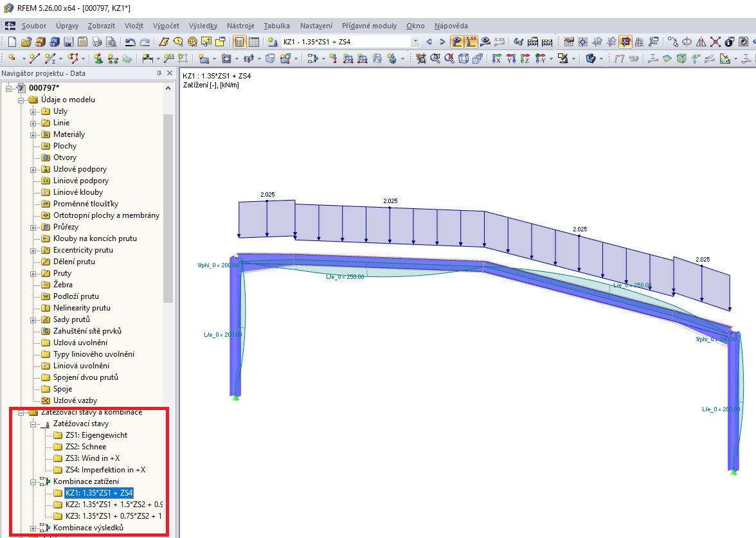Screen dimensions: 756x538
Task: Expand the Sady prutů node
Action: (33, 319)
